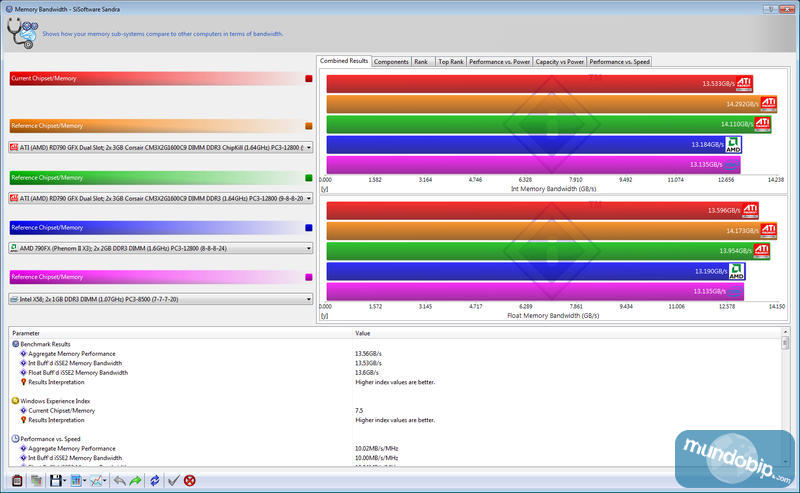Click the red 13.533GB/s Int bandwidth bar
Screen dimensions: 800x493
point(540,84)
